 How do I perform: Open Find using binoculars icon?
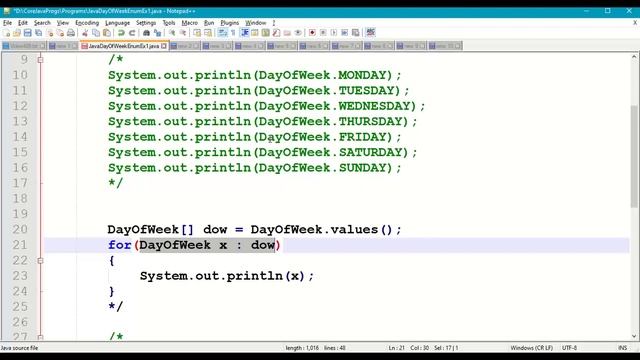(x=146, y=33)
